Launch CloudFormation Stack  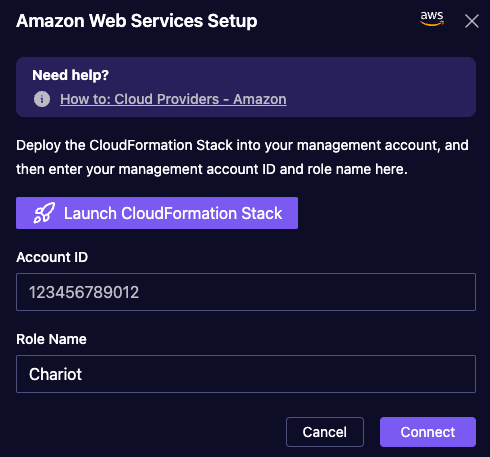point(157,213)
